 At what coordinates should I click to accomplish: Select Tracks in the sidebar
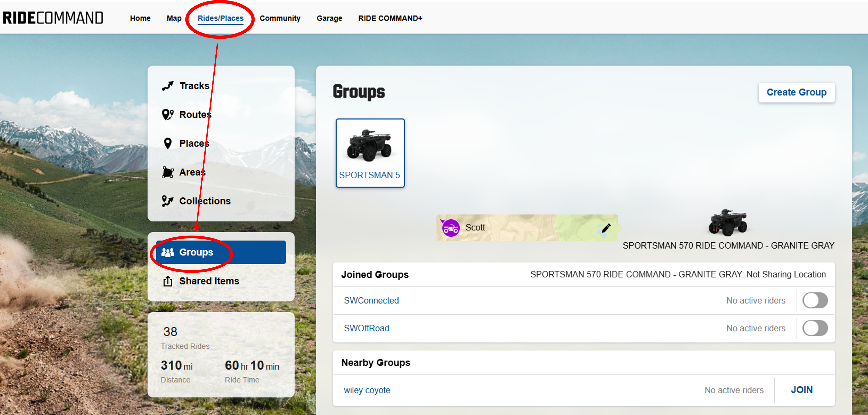pos(221,86)
